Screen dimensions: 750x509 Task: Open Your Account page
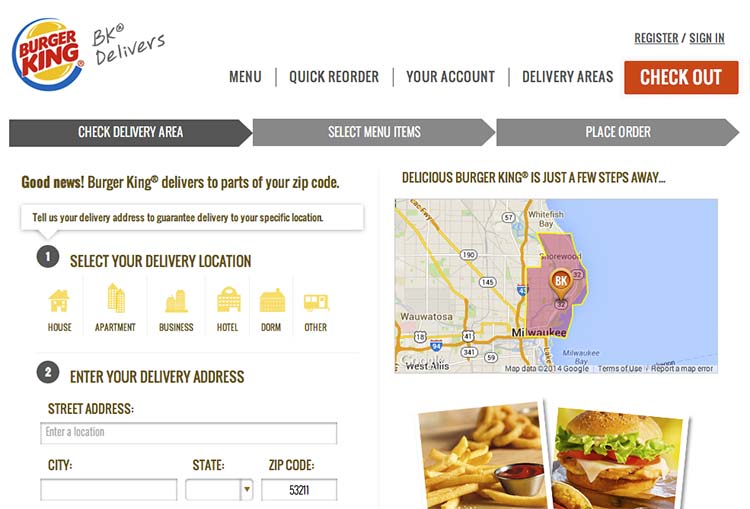(x=451, y=77)
